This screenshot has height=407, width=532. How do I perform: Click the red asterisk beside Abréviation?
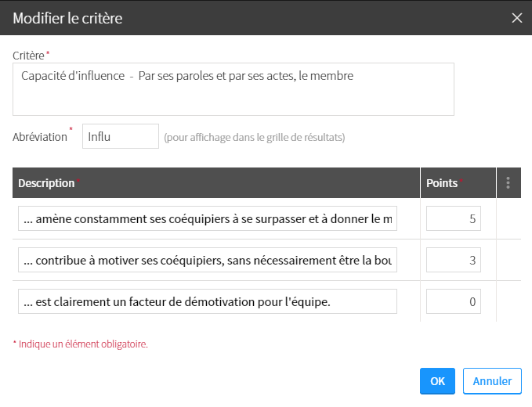pyautogui.click(x=71, y=129)
